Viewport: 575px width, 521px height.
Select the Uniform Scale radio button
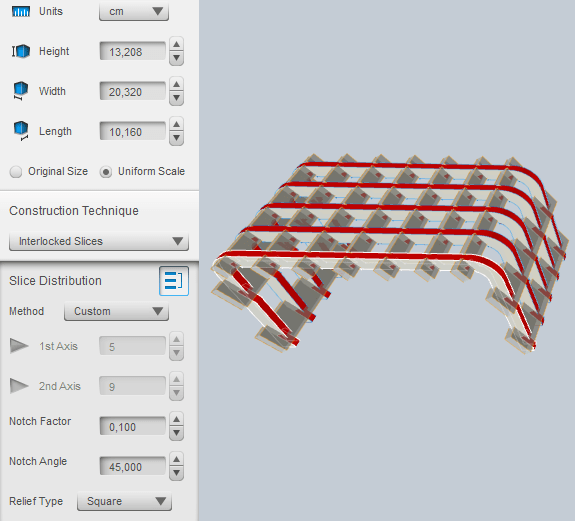pos(106,172)
